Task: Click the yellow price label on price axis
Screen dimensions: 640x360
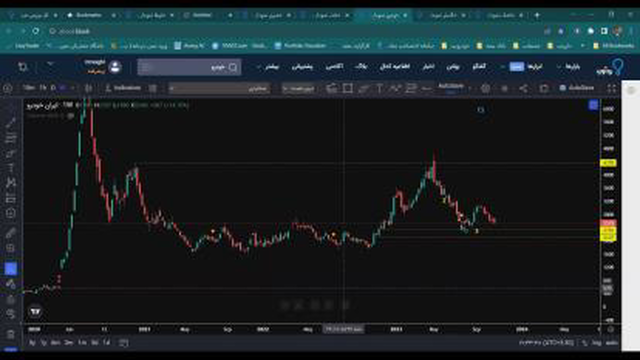Action: (x=608, y=163)
